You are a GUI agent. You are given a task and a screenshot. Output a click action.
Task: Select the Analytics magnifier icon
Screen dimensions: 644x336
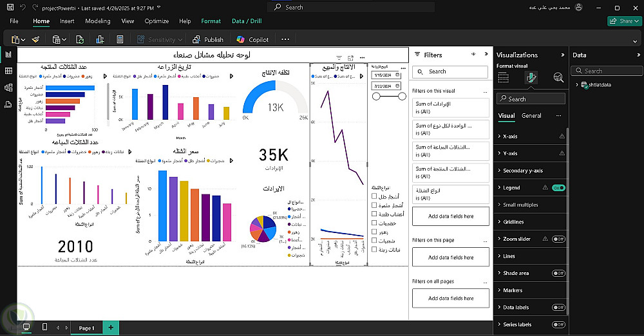coord(558,77)
